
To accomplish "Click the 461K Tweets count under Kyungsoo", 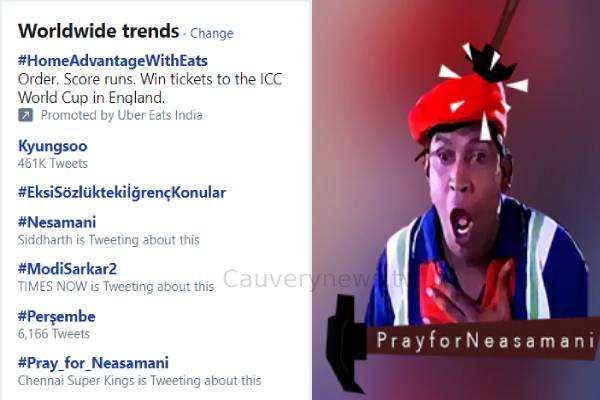I will click(x=53, y=163).
